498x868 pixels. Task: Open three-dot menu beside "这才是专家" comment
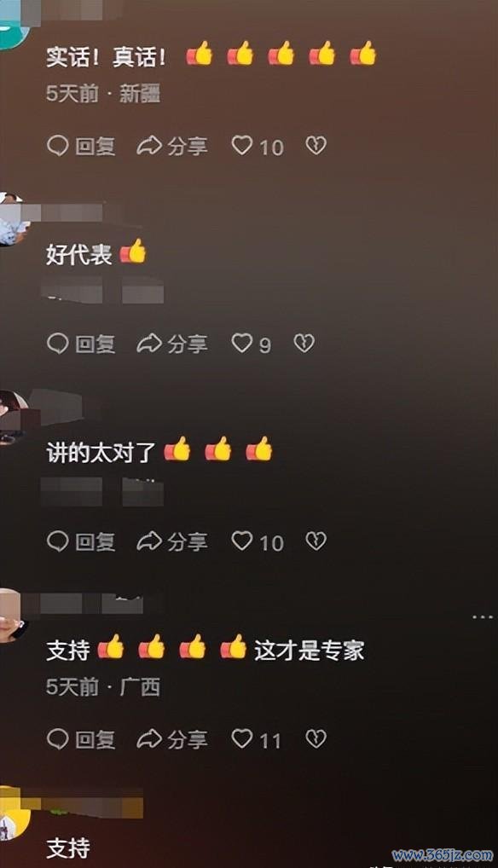482,616
